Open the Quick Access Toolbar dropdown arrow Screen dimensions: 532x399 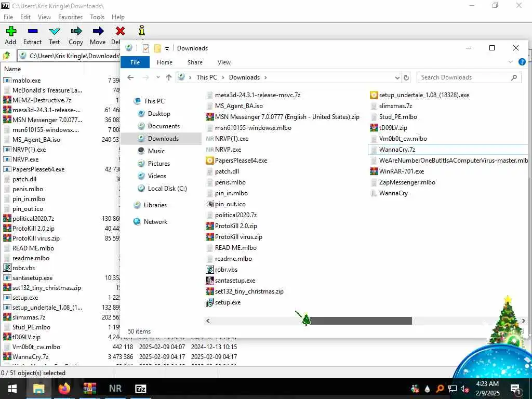167,48
